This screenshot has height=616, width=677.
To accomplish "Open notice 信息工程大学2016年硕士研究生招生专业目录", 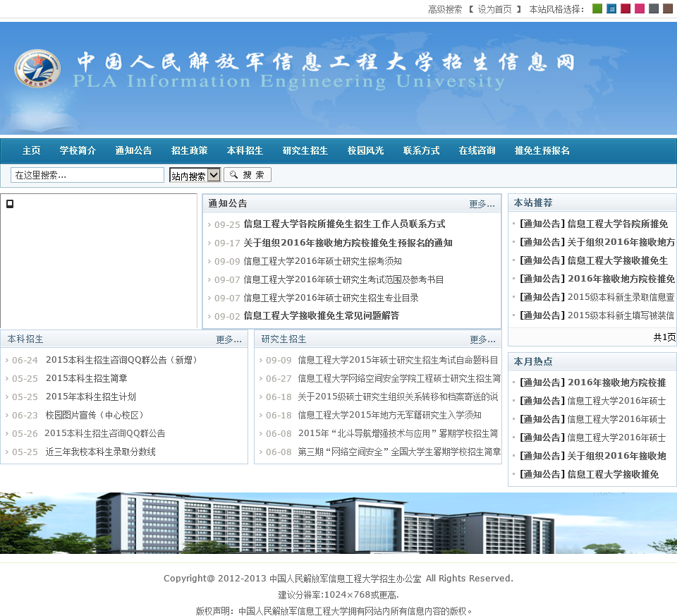I will click(331, 298).
